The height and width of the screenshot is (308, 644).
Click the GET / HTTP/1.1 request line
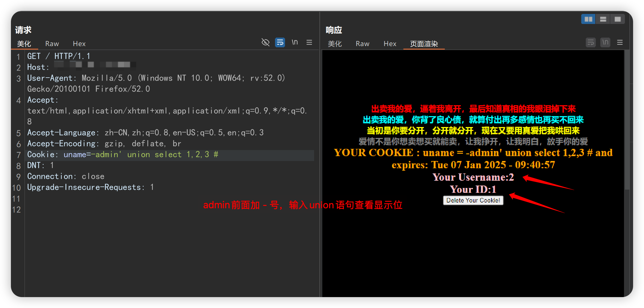click(x=59, y=56)
